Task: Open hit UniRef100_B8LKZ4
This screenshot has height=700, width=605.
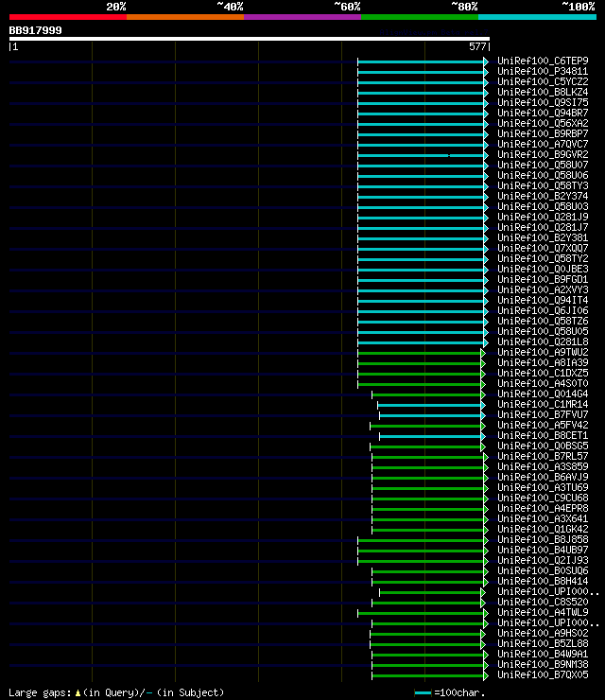Action: [x=543, y=93]
